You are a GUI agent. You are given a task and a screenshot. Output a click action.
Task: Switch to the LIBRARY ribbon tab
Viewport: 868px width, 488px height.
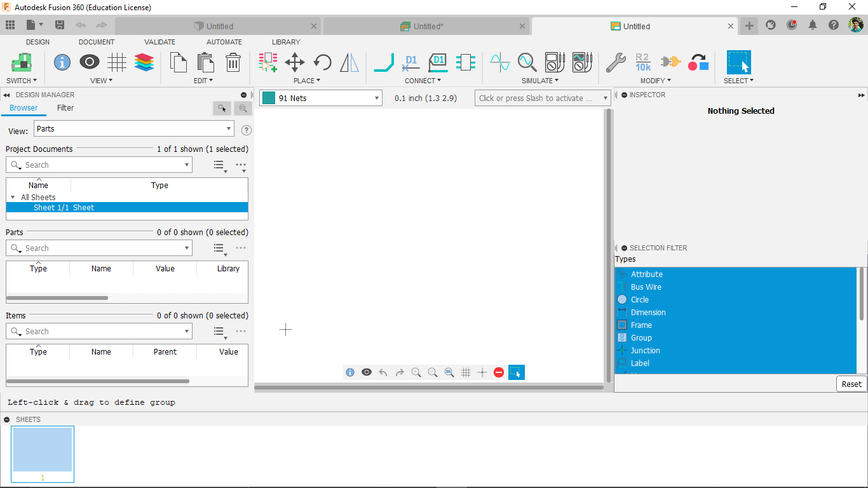coord(286,42)
